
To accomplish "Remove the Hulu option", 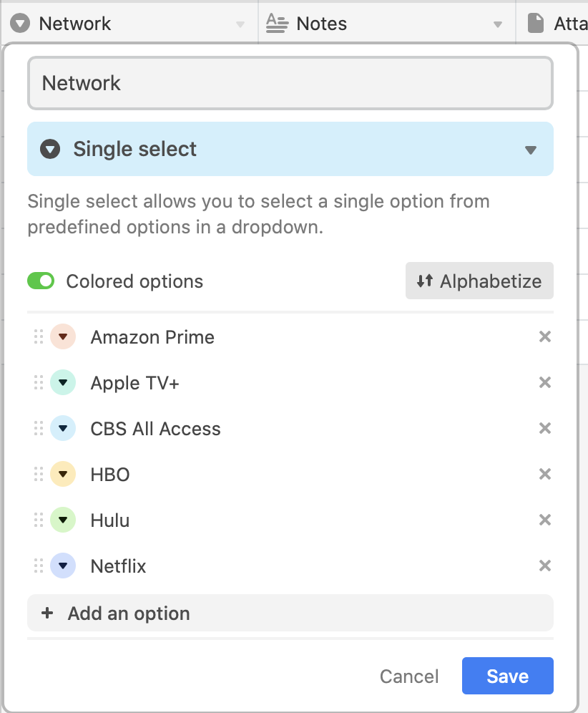I will (544, 520).
